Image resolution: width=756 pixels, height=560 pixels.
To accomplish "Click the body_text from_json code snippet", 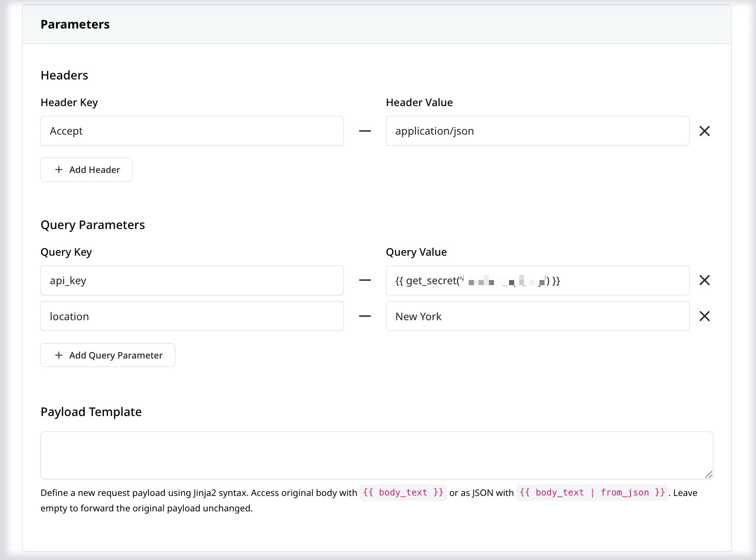I will (592, 493).
